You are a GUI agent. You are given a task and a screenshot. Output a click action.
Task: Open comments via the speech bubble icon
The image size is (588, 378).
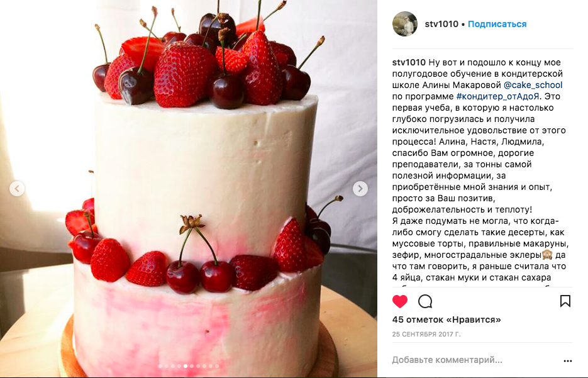(x=425, y=301)
